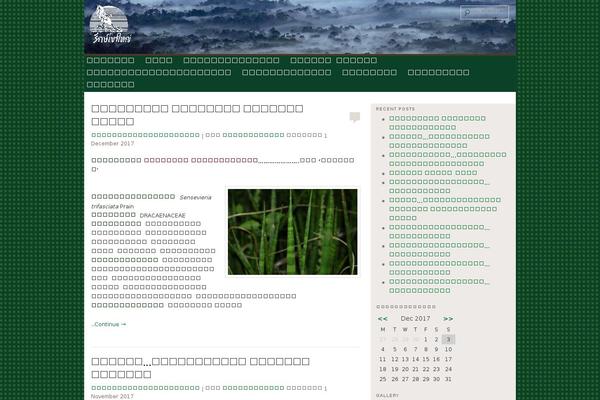Viewport: 600px width, 400px height.
Task: Go to previous month in calendar
Action: point(383,318)
